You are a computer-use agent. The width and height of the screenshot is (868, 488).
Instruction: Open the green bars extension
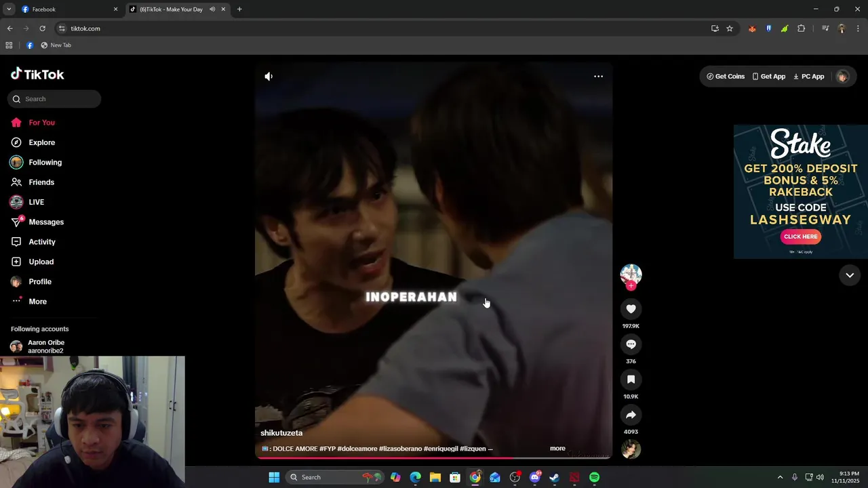point(785,28)
